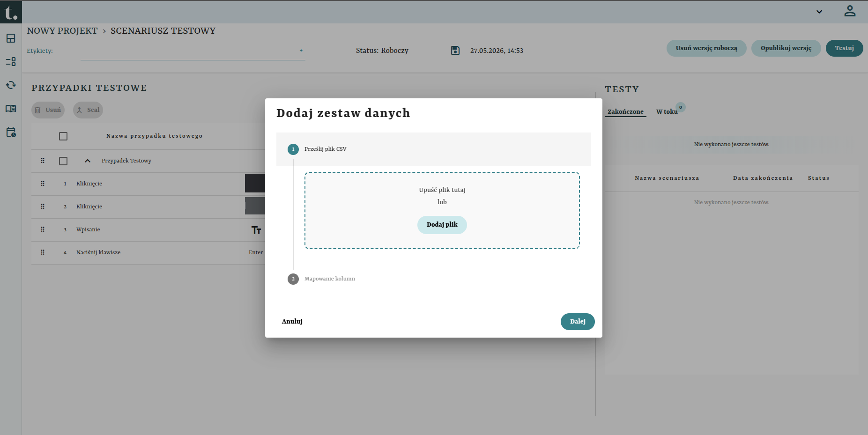This screenshot has height=435, width=868.
Task: Collapse the Przypadek Testowy row
Action: [88, 161]
